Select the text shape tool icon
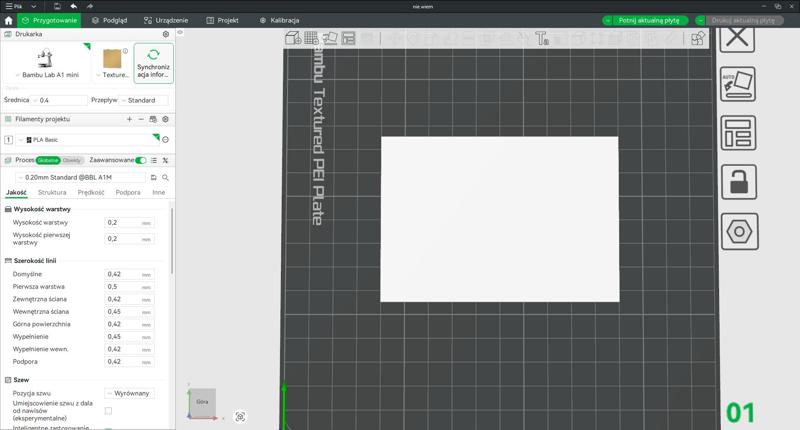This screenshot has width=800, height=430. [541, 38]
